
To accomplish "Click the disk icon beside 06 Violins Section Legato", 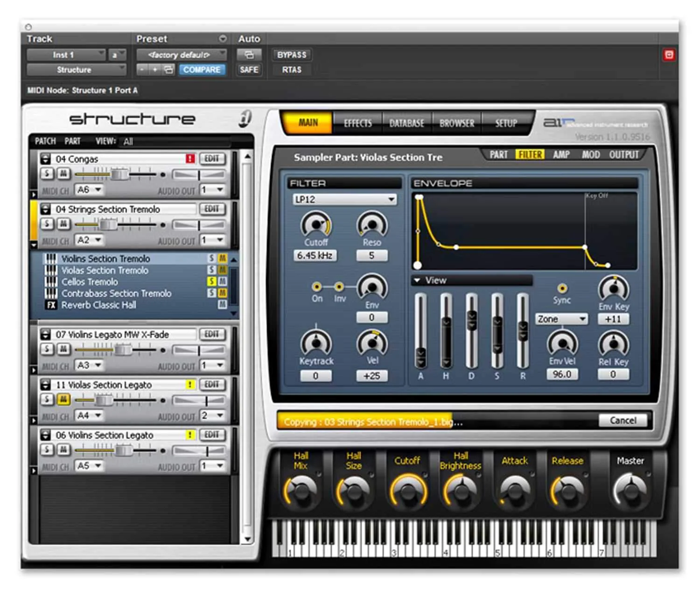I will tap(45, 435).
